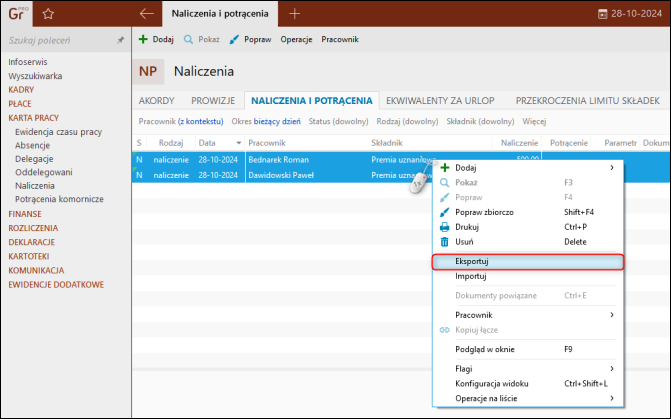Click the trash icon beside Usuń
The image size is (671, 419).
coord(445,242)
